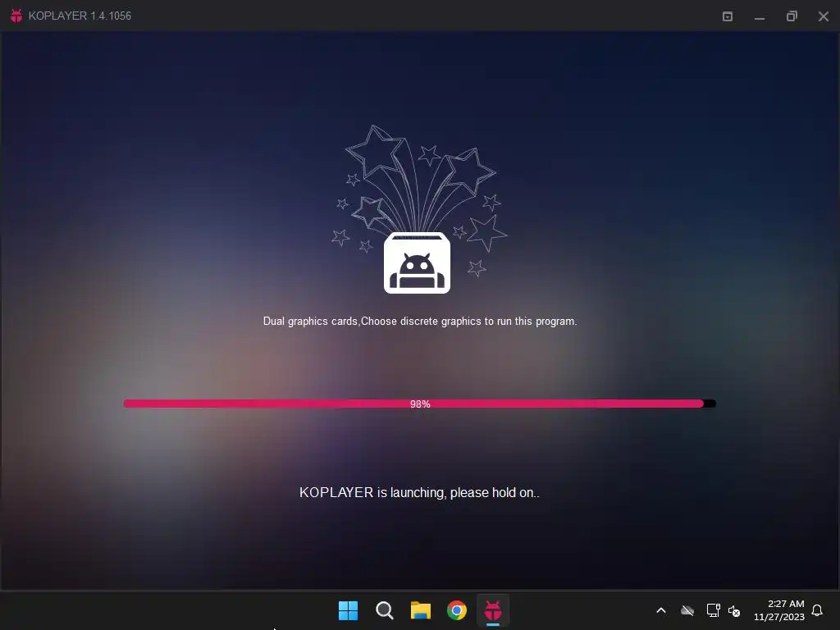Open the Windows Start menu
Image resolution: width=840 pixels, height=630 pixels.
pyautogui.click(x=348, y=610)
